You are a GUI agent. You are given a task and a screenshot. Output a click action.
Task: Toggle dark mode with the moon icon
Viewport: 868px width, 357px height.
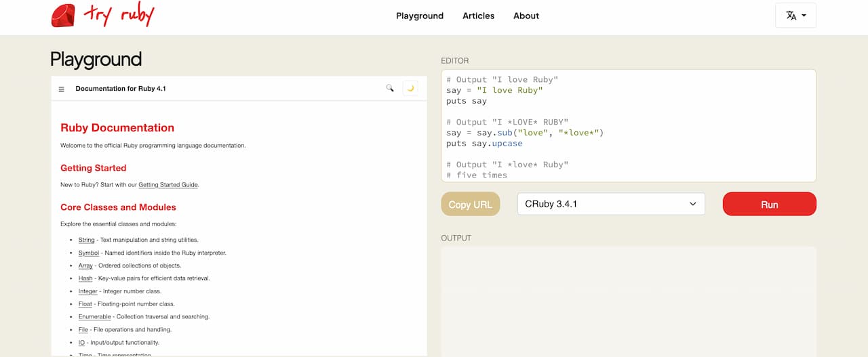point(410,88)
